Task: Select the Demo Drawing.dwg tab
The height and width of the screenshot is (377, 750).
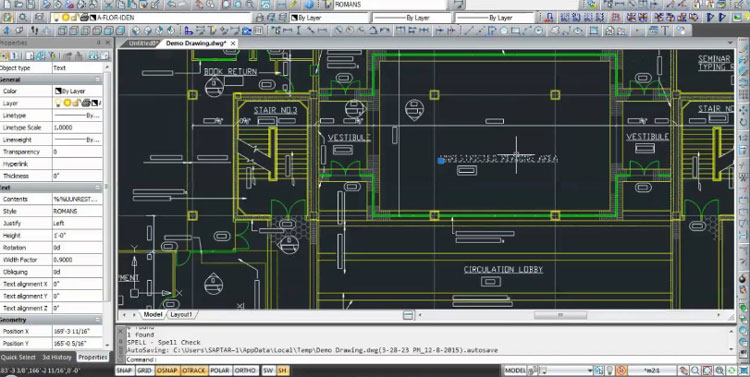Action: [x=196, y=43]
